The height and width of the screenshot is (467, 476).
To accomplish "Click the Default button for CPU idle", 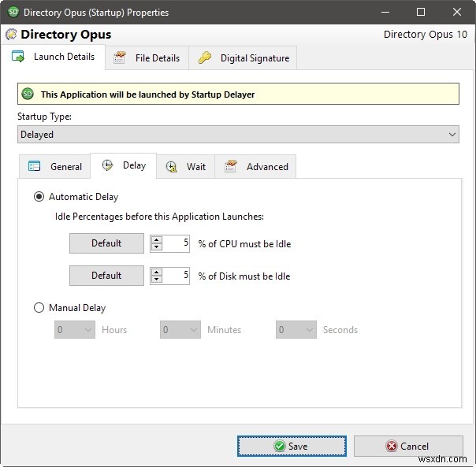I will pos(106,243).
